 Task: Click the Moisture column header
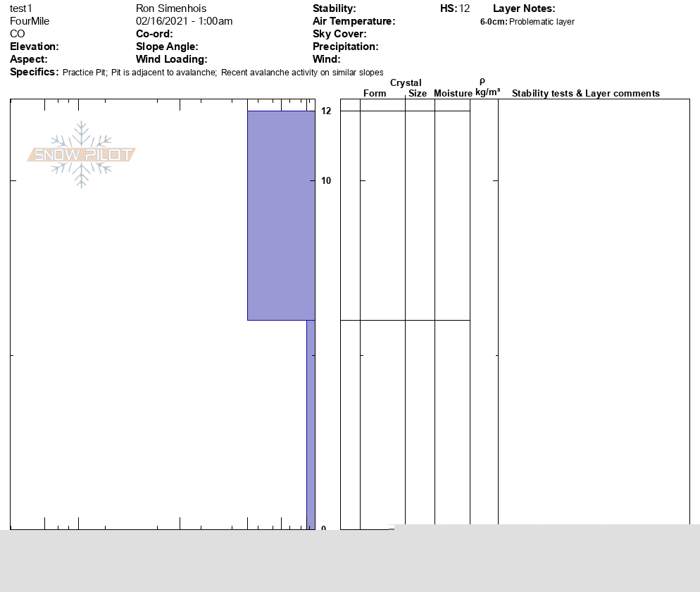click(x=453, y=93)
